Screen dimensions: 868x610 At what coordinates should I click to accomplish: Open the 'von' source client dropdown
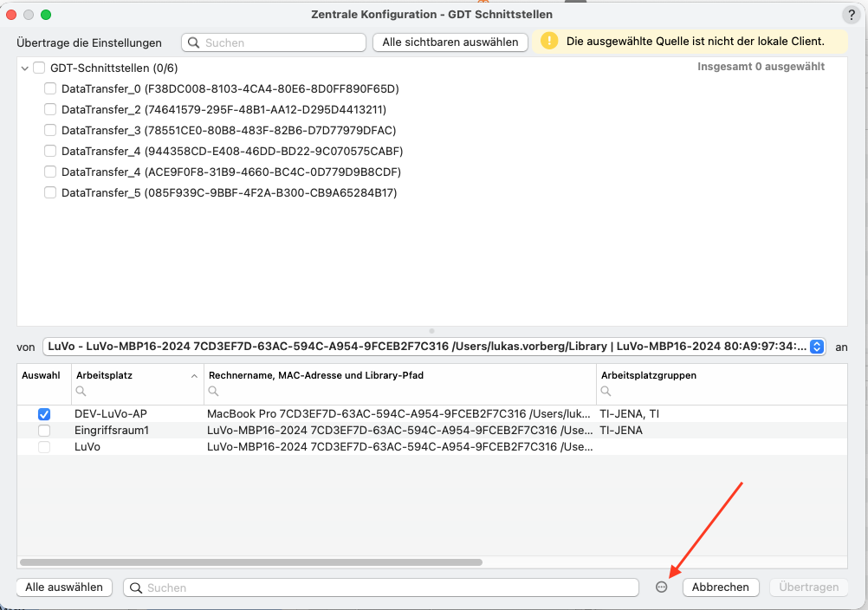817,347
